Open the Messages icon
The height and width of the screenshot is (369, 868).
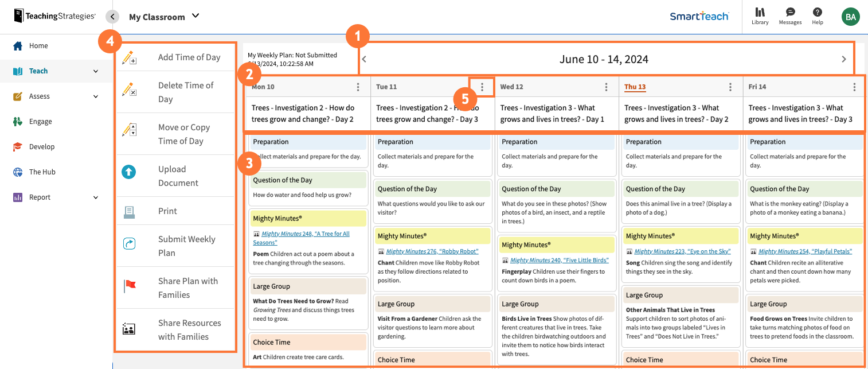(790, 12)
